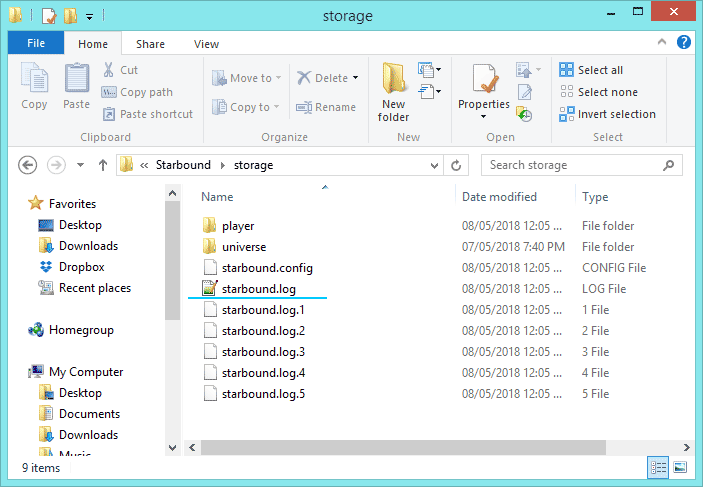This screenshot has width=703, height=487.
Task: Click the Search storage field
Action: tap(581, 165)
